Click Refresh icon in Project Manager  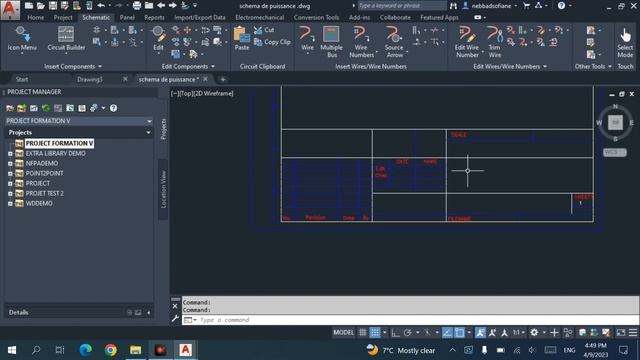pyautogui.click(x=46, y=108)
